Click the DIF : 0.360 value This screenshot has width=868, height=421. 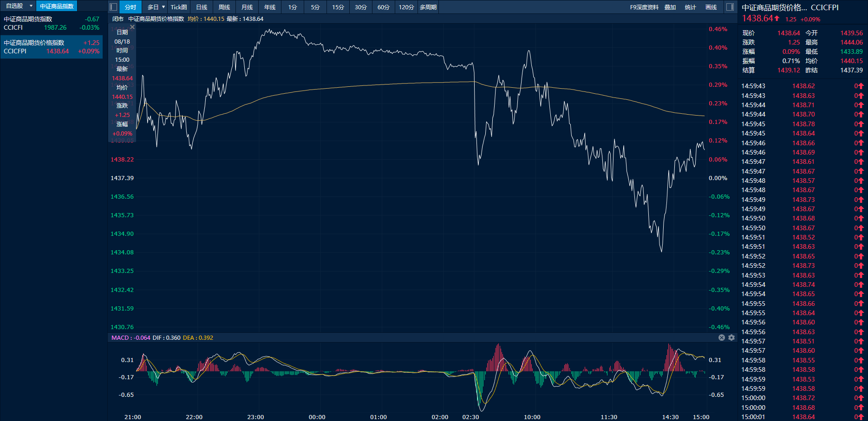[166, 337]
